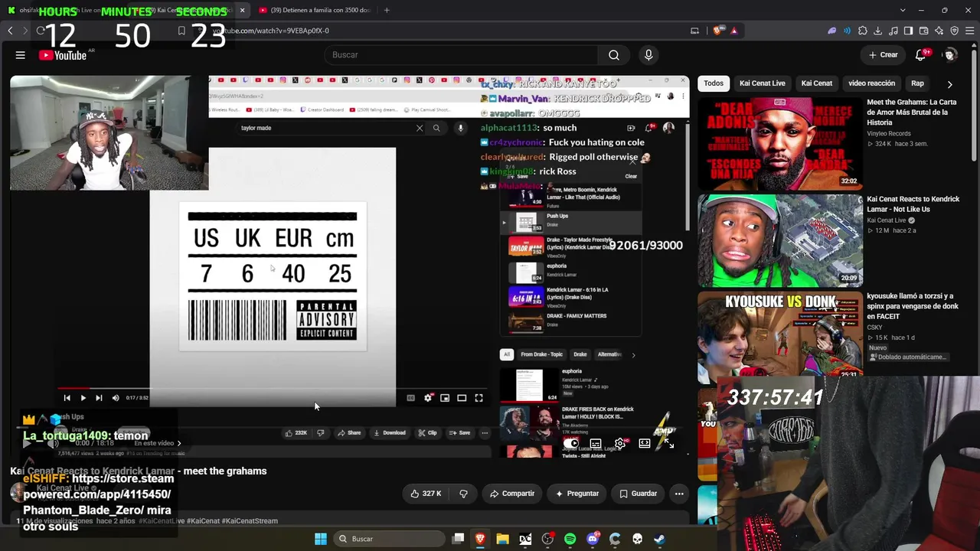Viewport: 980px width, 551px height.
Task: Open the Windows Start menu
Action: tap(321, 539)
